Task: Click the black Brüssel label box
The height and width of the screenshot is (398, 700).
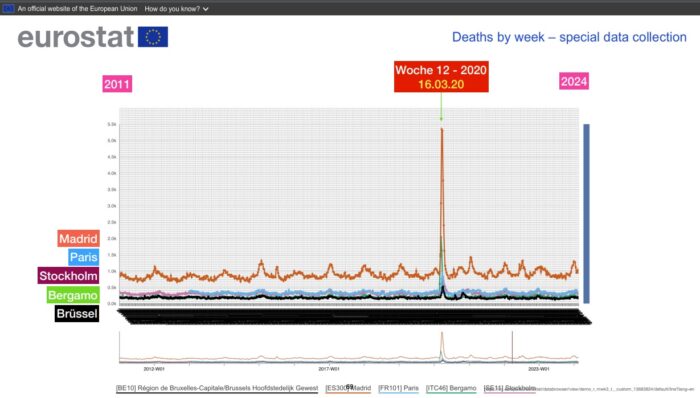Action: point(77,314)
